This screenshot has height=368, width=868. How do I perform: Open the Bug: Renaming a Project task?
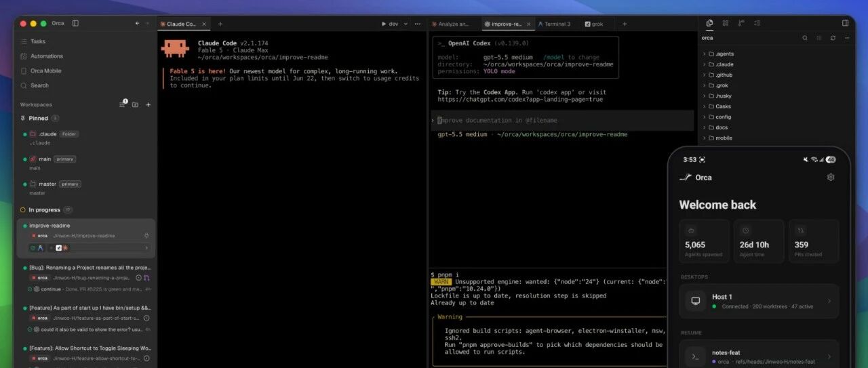[86, 278]
